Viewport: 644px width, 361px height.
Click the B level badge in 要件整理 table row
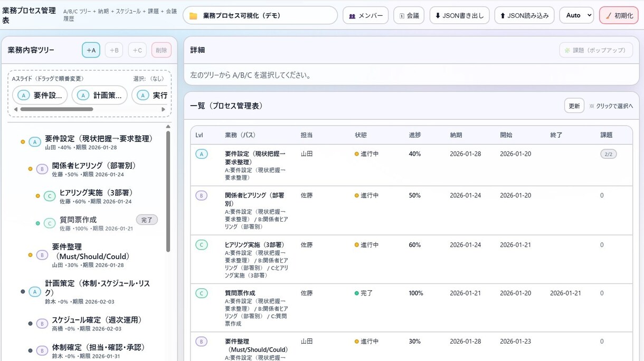[202, 341]
